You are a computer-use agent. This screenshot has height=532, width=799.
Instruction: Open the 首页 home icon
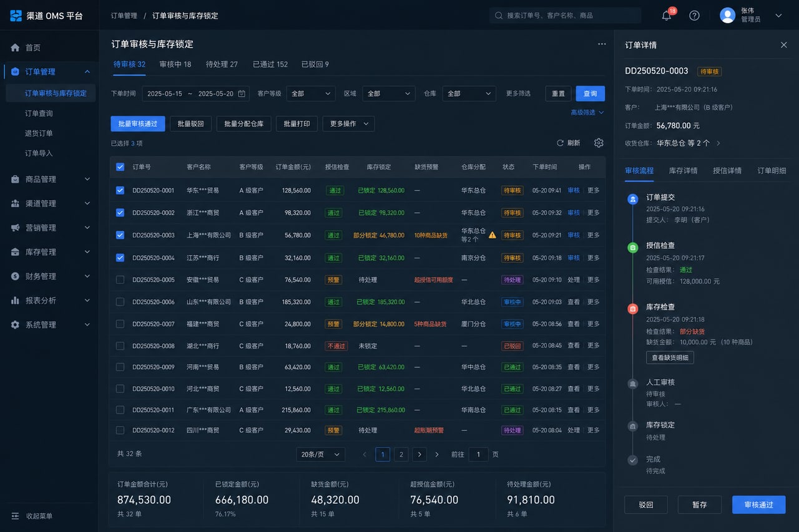tap(16, 47)
